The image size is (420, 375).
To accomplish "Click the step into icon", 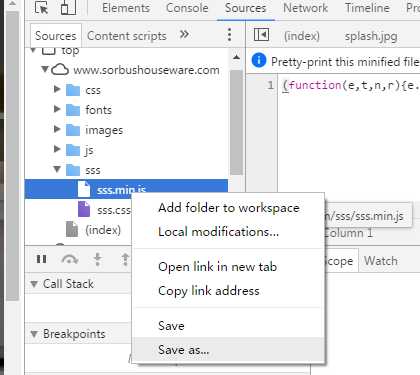I will pos(97,259).
